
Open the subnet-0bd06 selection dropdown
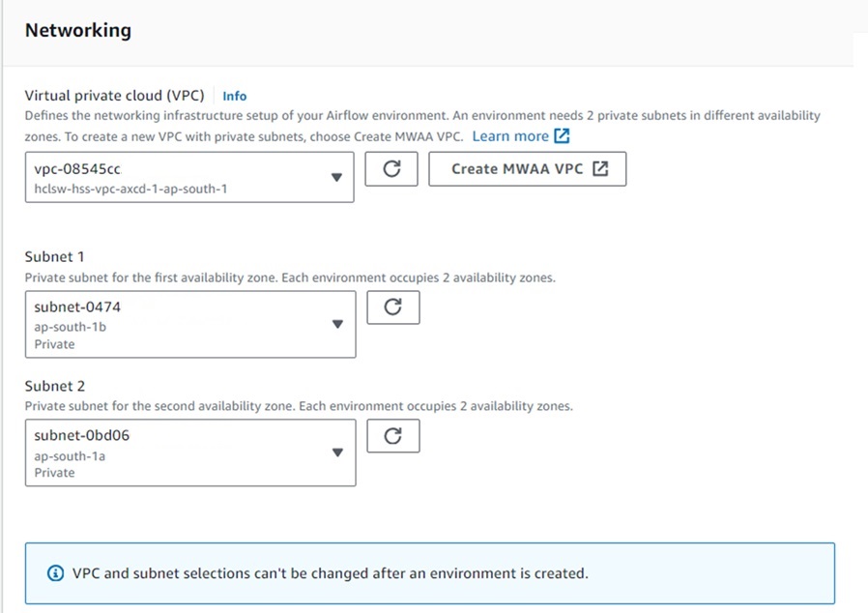point(174,452)
